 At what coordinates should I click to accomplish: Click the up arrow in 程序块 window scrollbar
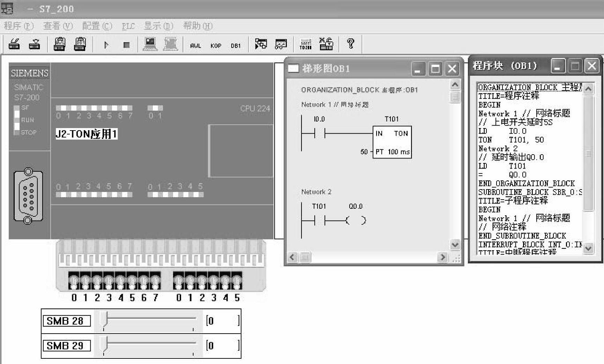pos(588,89)
